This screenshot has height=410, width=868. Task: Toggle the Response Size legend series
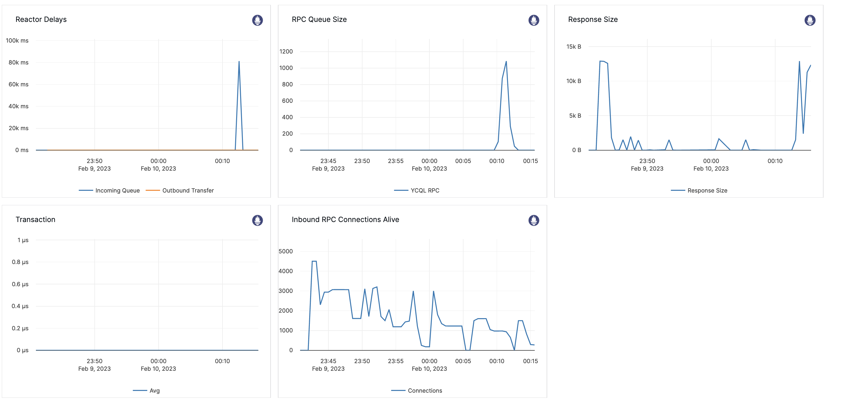click(x=699, y=190)
